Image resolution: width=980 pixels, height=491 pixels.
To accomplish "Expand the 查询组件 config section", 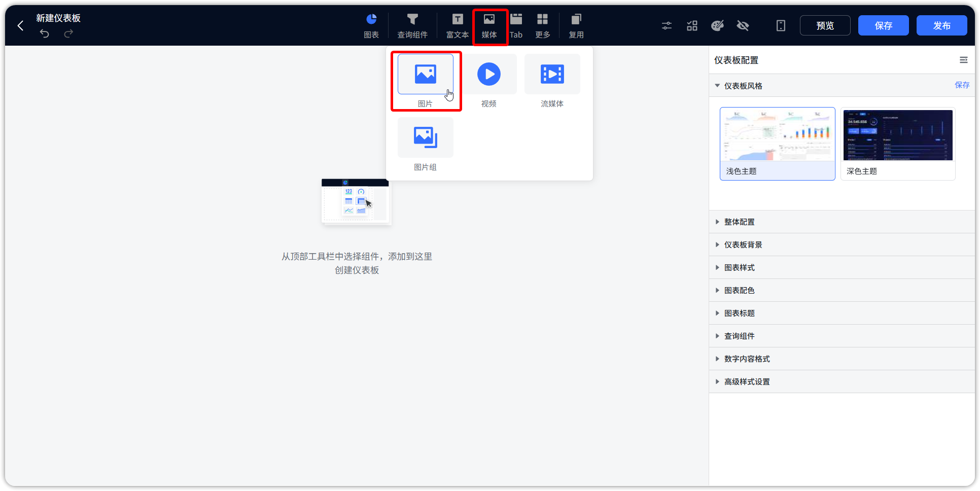I will (842, 336).
